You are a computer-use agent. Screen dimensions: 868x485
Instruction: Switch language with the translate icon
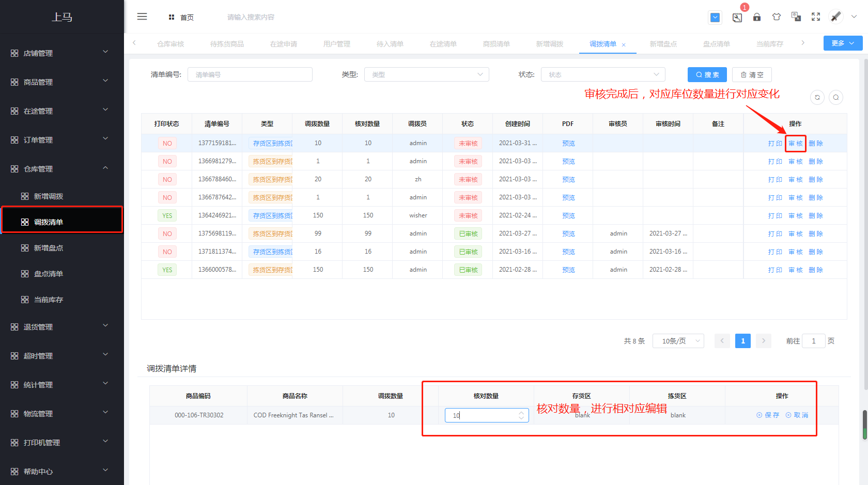[x=796, y=17]
